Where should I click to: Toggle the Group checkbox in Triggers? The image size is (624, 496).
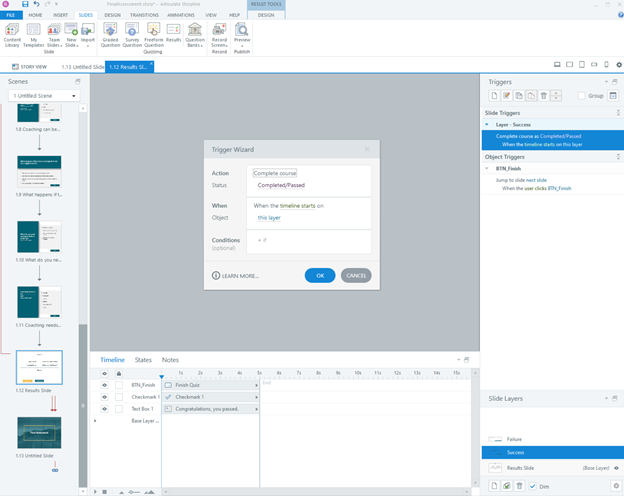(582, 96)
